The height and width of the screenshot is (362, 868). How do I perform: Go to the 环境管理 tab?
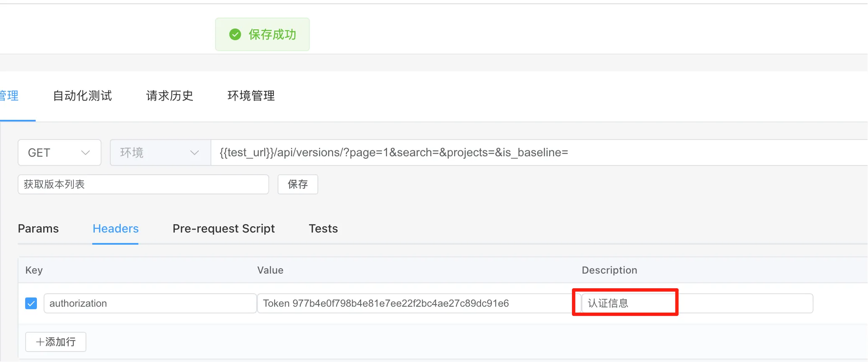[x=251, y=96]
